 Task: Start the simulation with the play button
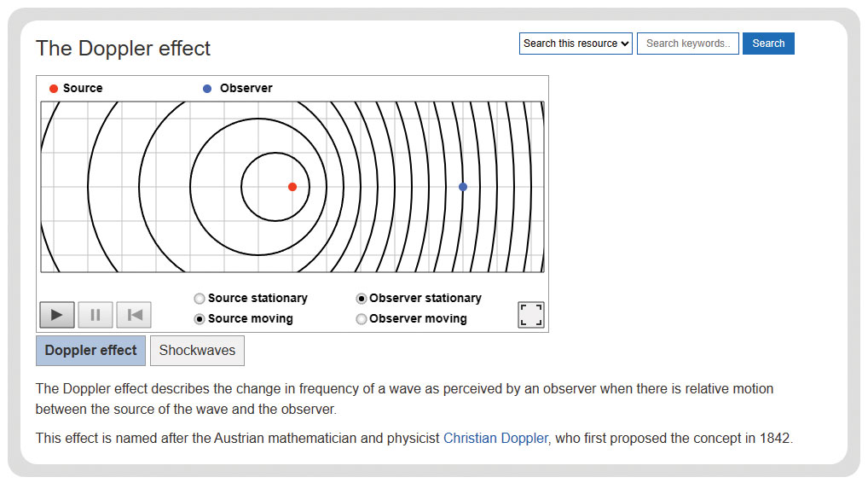(x=57, y=315)
